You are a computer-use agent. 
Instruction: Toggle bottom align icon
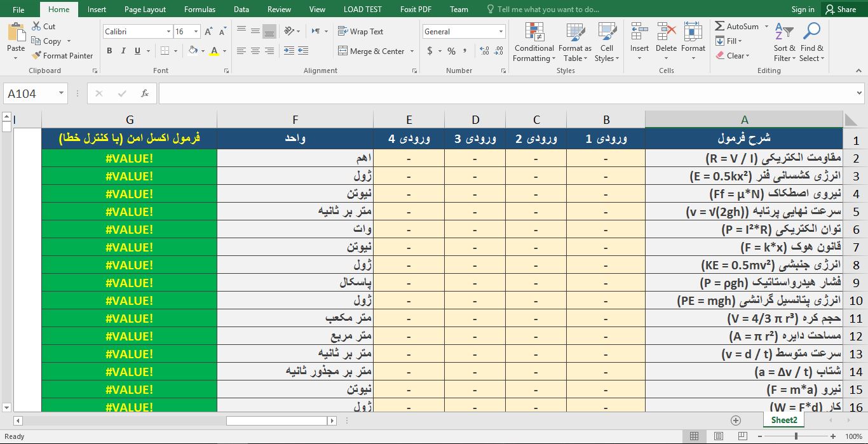click(x=269, y=30)
